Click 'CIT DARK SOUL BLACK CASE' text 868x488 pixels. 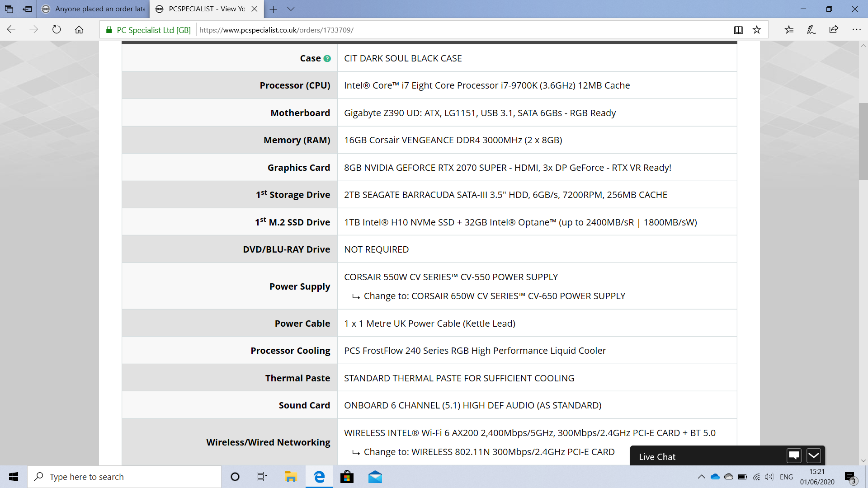pyautogui.click(x=403, y=58)
